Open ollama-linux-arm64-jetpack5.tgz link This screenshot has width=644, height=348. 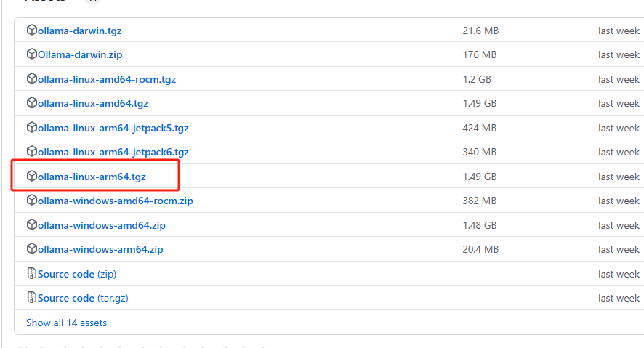pos(113,129)
